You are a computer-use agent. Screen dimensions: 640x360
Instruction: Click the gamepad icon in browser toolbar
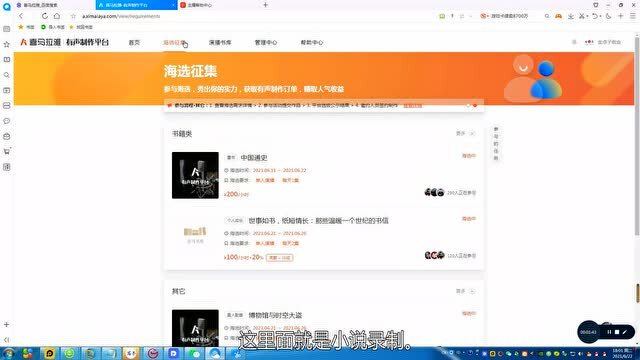point(558,16)
